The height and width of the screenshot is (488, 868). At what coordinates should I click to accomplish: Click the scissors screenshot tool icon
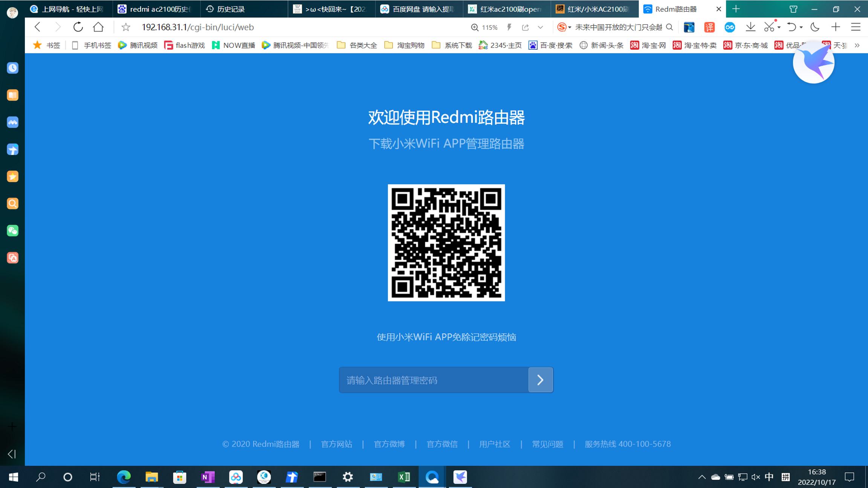click(769, 27)
